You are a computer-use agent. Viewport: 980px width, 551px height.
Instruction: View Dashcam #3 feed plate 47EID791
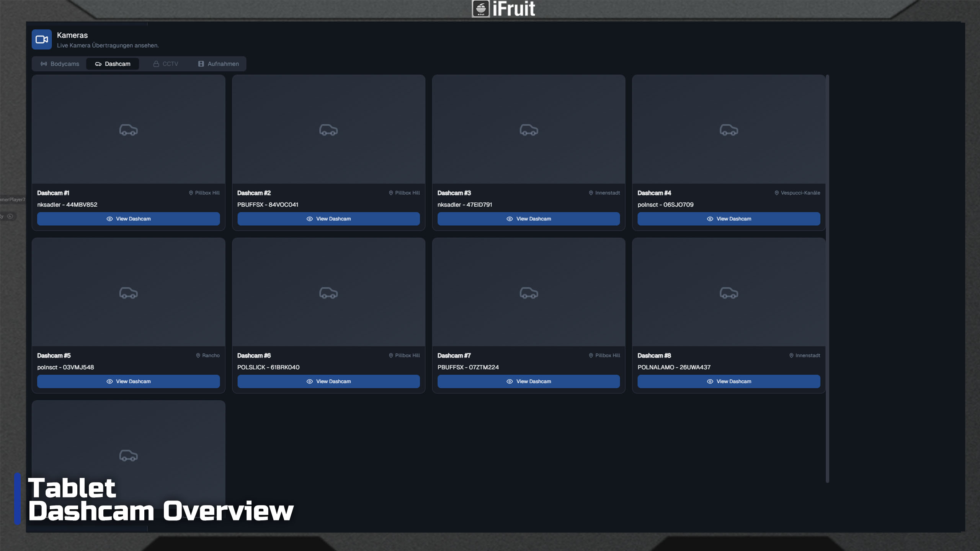tap(528, 219)
